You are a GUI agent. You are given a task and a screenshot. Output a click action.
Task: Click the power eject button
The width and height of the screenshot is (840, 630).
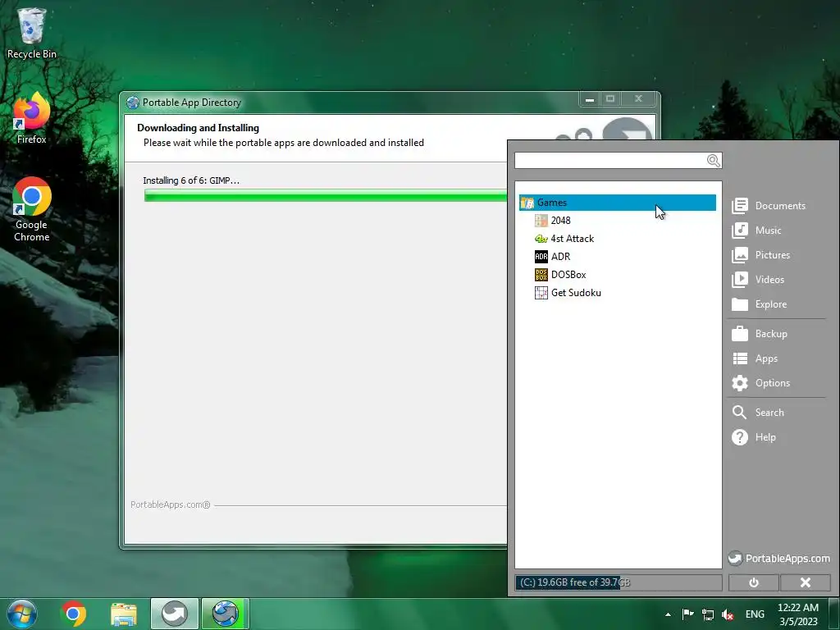point(753,582)
